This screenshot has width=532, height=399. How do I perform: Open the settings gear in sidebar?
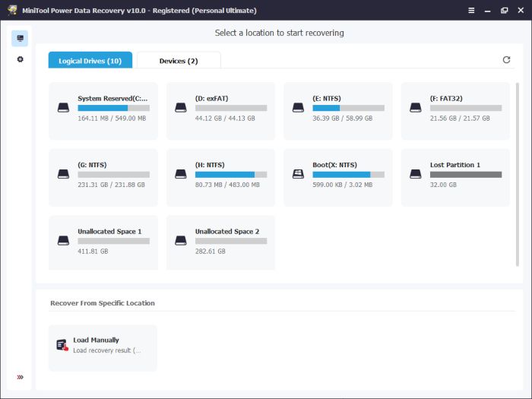point(20,59)
